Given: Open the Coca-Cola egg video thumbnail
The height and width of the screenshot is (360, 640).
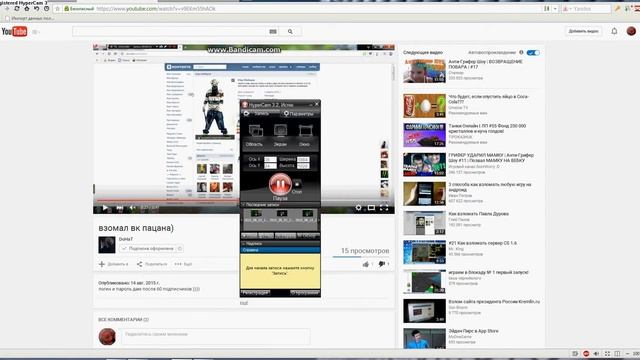Looking at the screenshot, I should (424, 106).
